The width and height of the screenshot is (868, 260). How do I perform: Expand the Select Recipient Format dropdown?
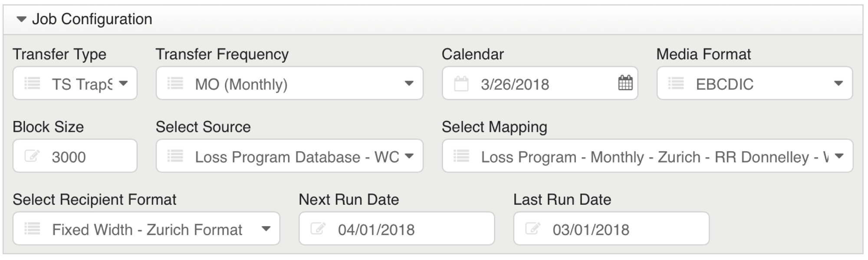click(266, 228)
